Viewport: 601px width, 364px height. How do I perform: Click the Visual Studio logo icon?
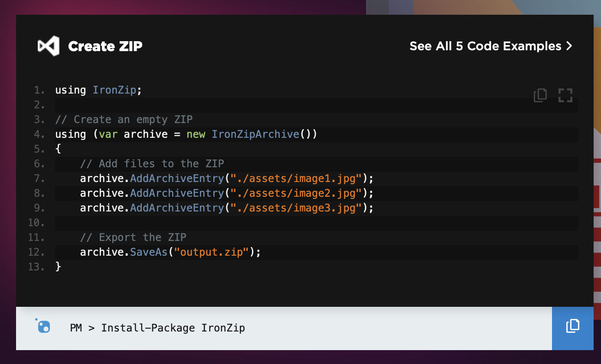(48, 46)
